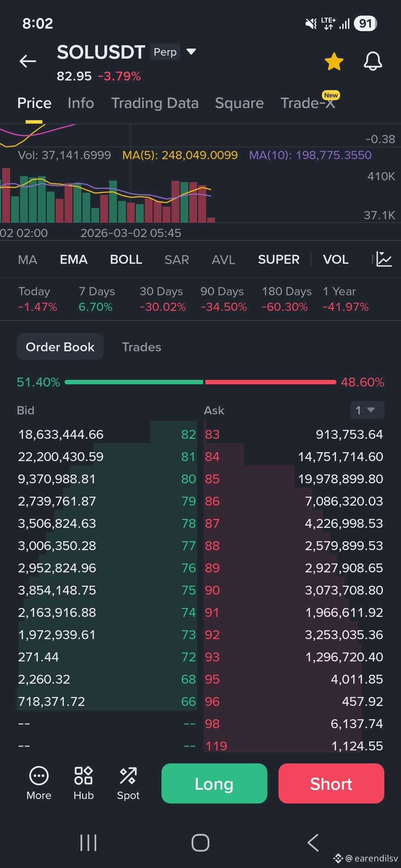Expand the SOLUSDT Perp pair dropdown
401x868 pixels.
191,52
